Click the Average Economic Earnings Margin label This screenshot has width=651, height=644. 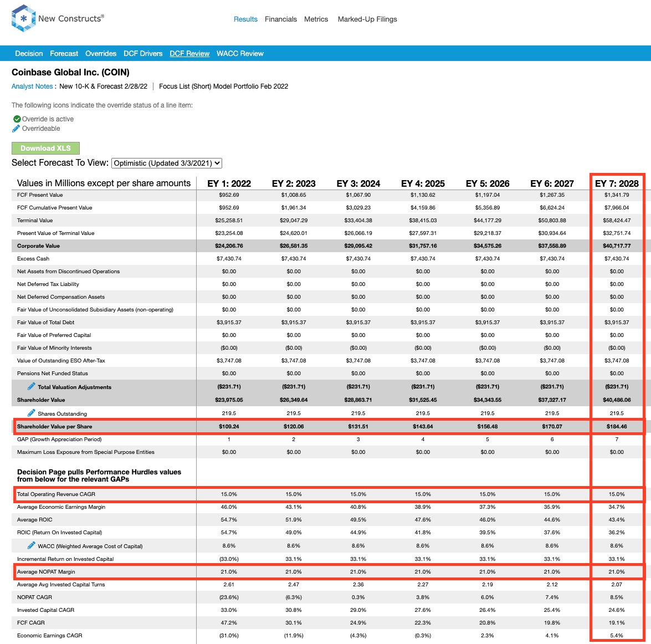pos(61,507)
